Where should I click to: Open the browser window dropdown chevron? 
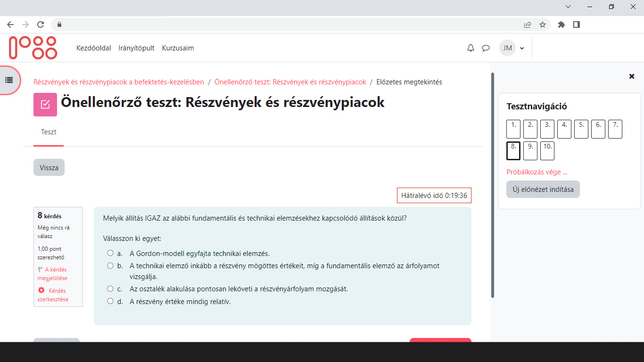(x=568, y=7)
